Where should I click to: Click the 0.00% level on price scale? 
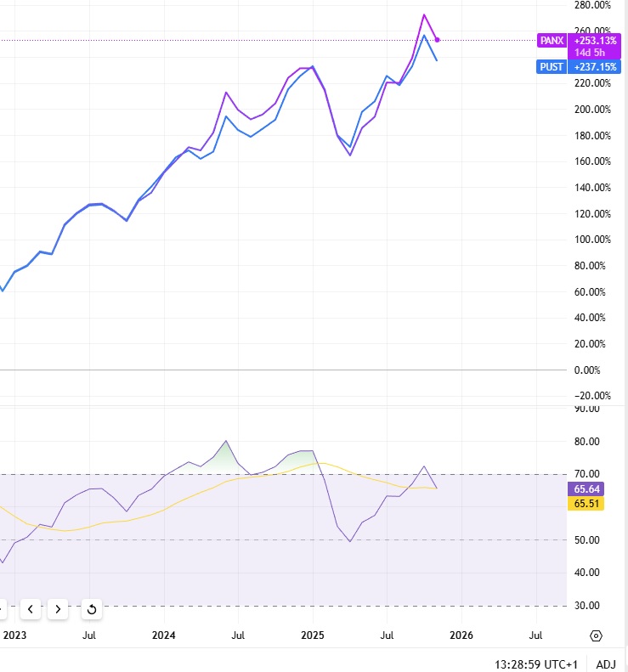coord(592,370)
